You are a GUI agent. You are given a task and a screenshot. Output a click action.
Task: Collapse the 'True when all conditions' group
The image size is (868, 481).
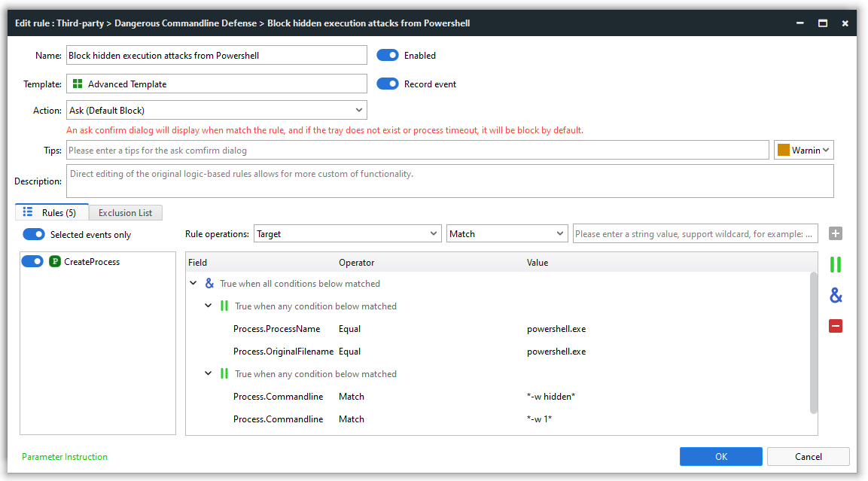click(194, 284)
